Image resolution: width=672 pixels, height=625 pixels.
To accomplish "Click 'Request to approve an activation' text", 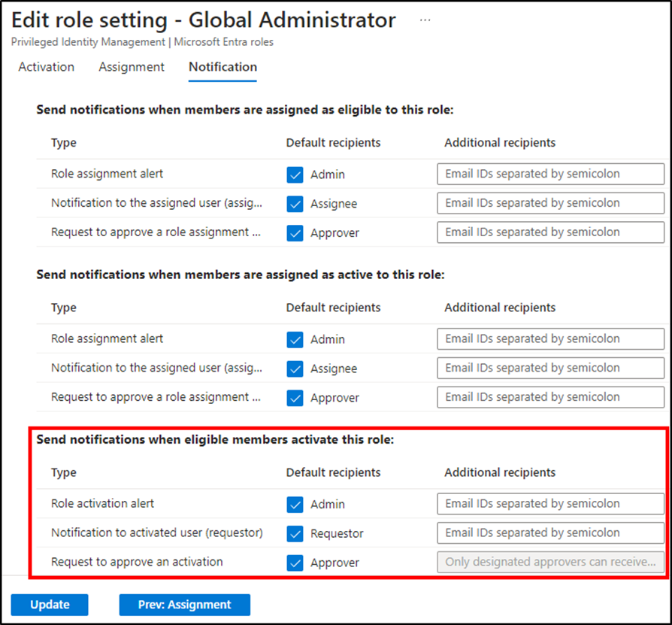I will point(137,562).
